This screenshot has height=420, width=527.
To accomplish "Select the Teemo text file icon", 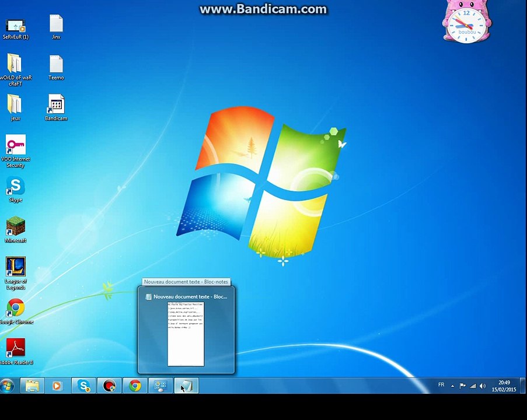I will tap(56, 68).
